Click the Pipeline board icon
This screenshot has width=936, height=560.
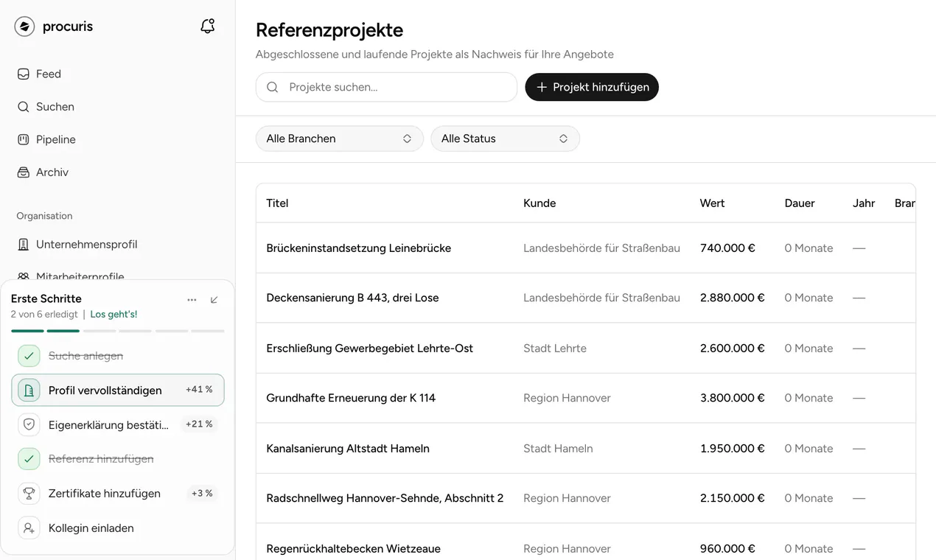(x=23, y=139)
